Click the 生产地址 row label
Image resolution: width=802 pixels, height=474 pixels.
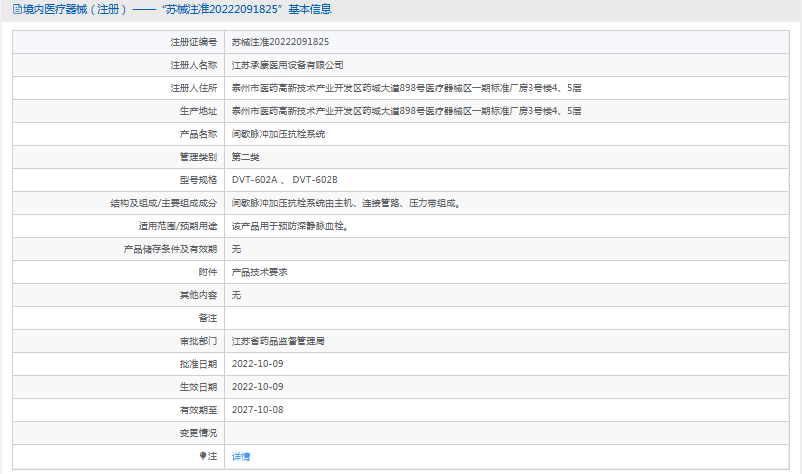(x=198, y=111)
